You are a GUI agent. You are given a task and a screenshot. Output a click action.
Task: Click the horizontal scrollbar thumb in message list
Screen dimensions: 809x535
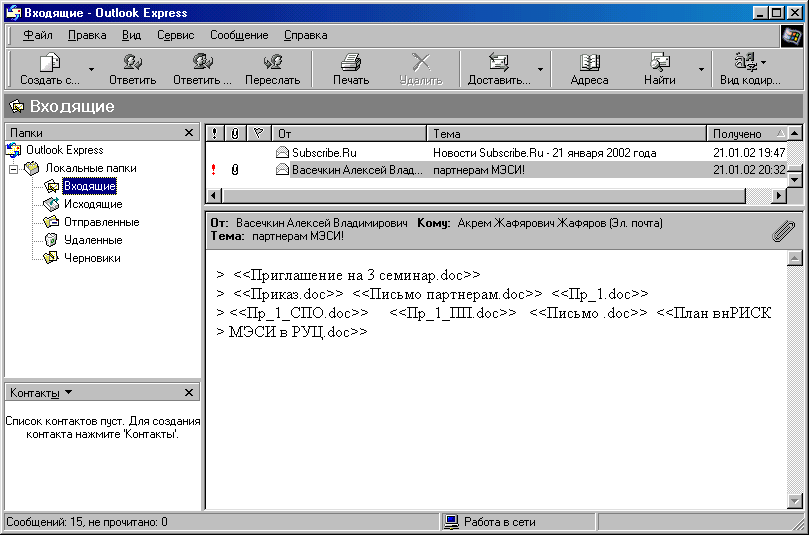pyautogui.click(x=484, y=196)
